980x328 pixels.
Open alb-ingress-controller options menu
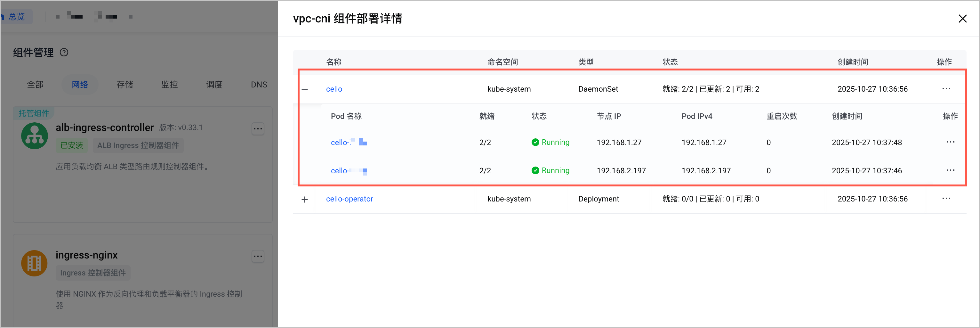pyautogui.click(x=258, y=129)
